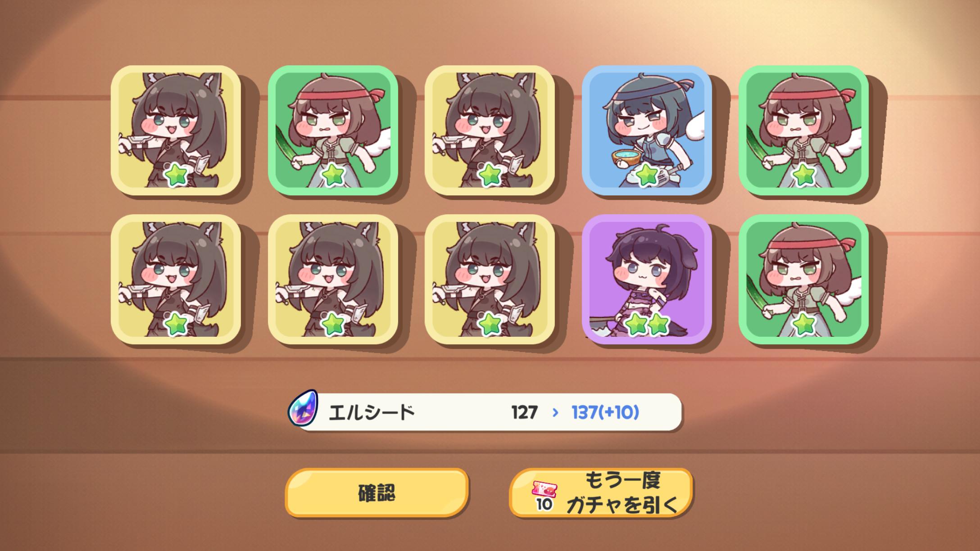Select the second yellow card in bottom row
Screen dimensions: 980x551
333,279
